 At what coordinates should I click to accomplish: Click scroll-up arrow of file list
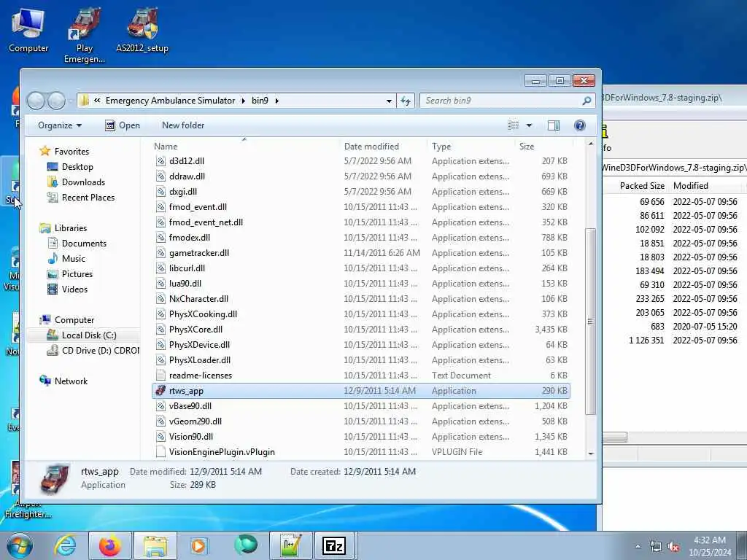(591, 144)
